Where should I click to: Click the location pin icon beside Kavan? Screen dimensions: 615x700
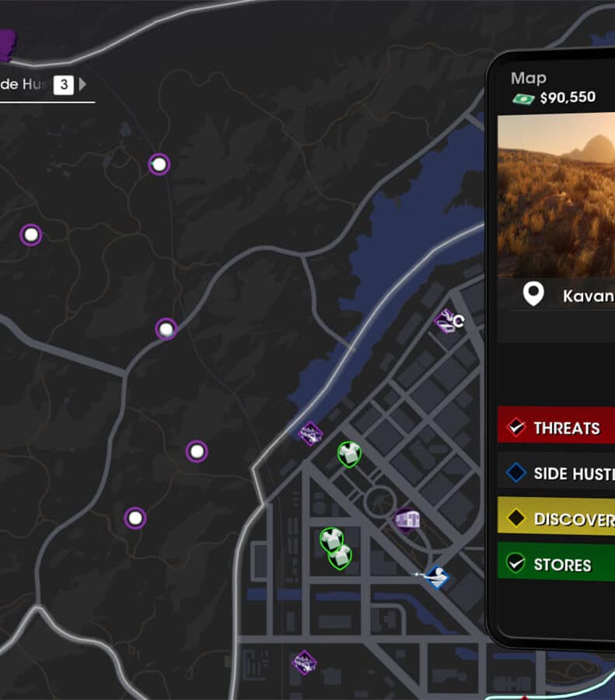[533, 294]
